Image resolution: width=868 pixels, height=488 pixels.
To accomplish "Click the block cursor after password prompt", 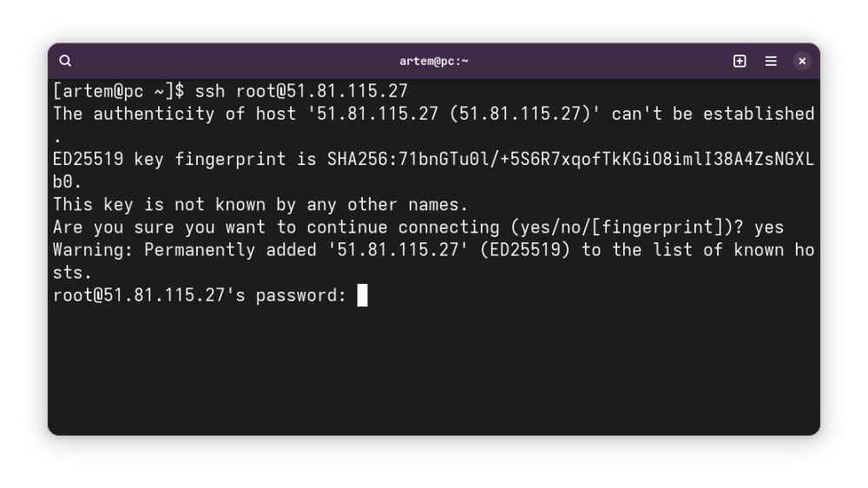I will tap(362, 295).
